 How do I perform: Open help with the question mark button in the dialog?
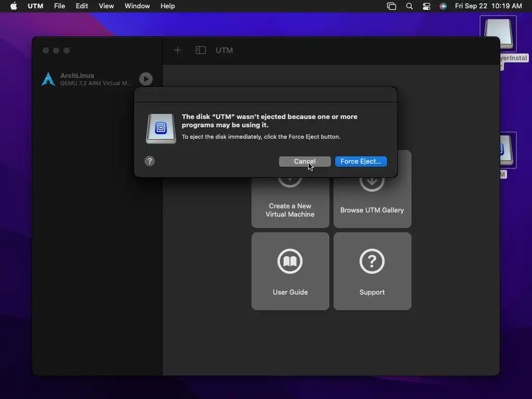point(150,161)
